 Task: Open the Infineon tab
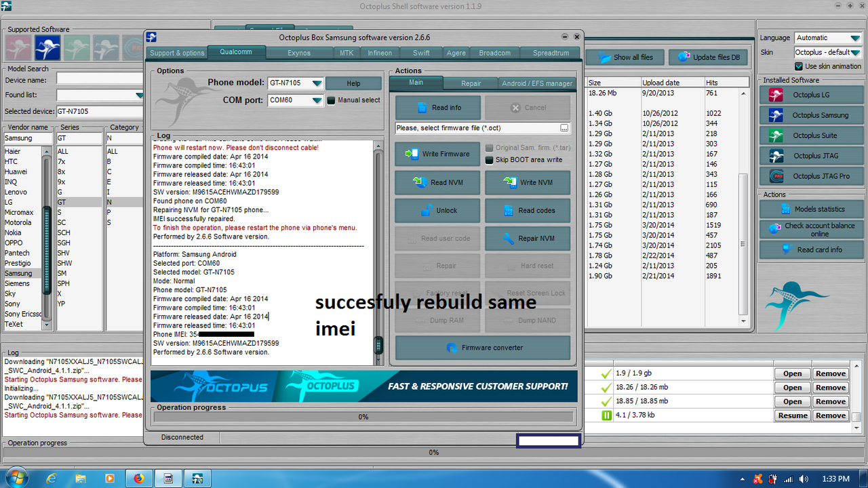[x=380, y=53]
